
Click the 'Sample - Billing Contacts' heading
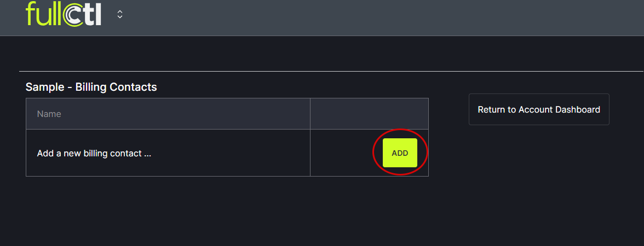click(91, 87)
